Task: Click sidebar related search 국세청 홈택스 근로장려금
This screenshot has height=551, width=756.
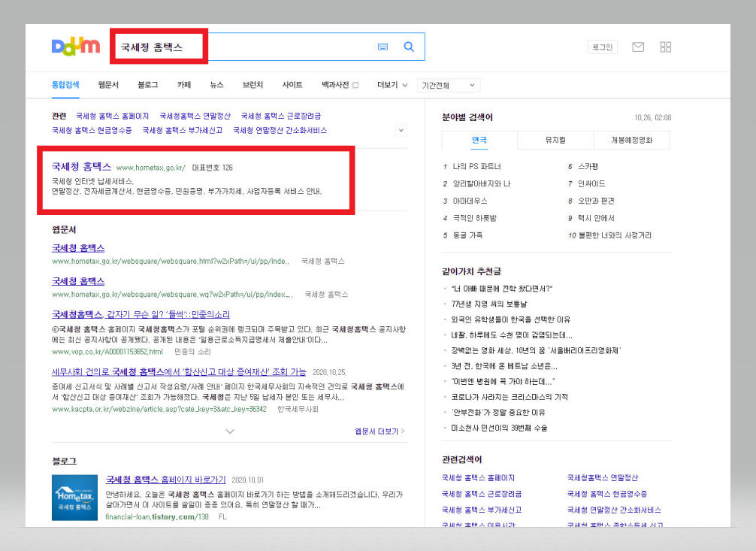Action: pyautogui.click(x=482, y=494)
